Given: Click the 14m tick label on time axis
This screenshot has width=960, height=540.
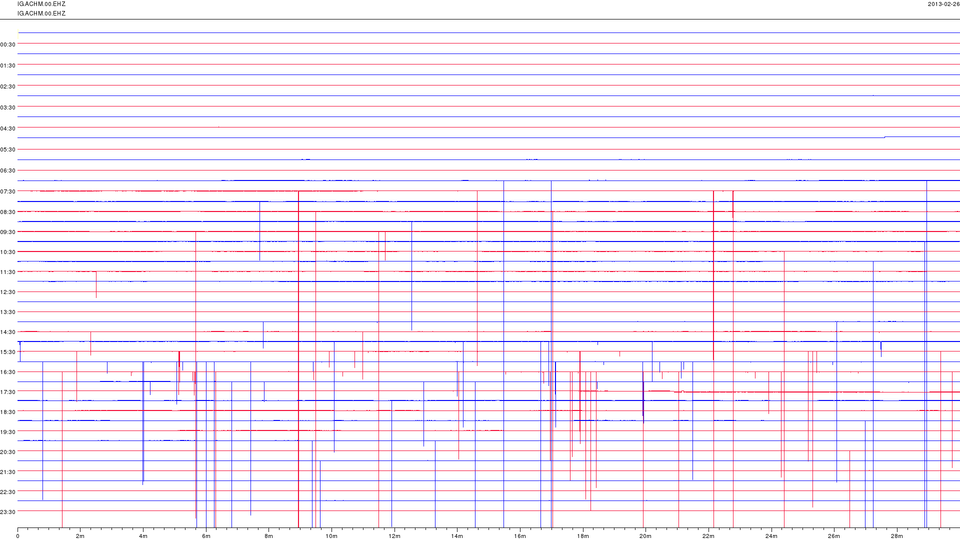Looking at the screenshot, I should click(x=457, y=536).
